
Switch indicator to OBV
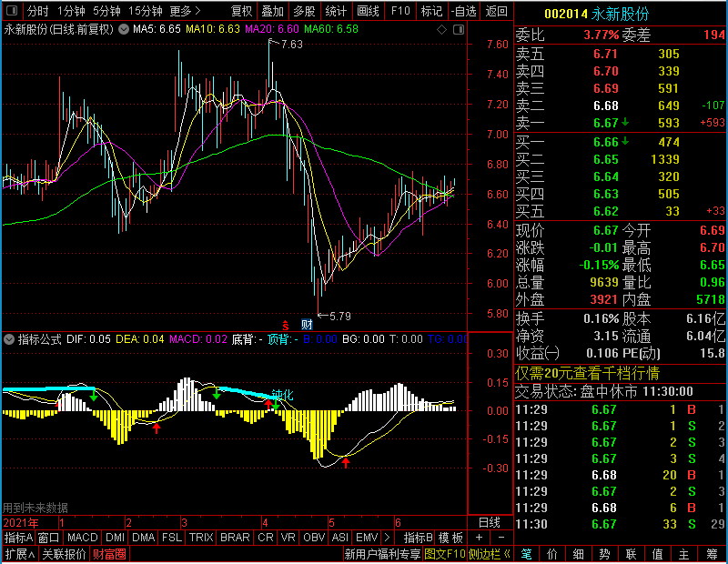[314, 538]
